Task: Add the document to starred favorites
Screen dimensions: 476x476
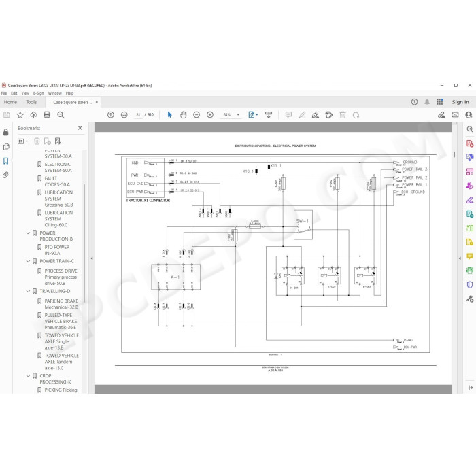Action: point(20,115)
